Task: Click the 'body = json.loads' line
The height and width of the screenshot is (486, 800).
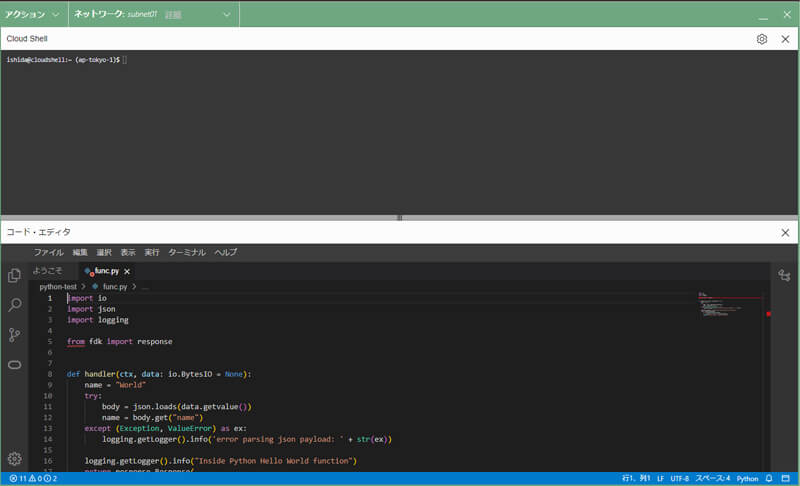Action: pos(177,407)
